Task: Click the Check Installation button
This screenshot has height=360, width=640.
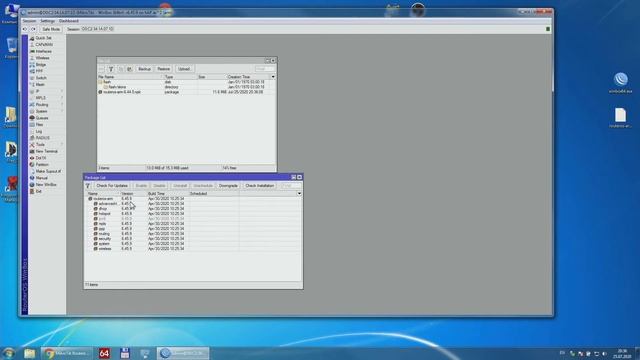Action: pos(260,186)
